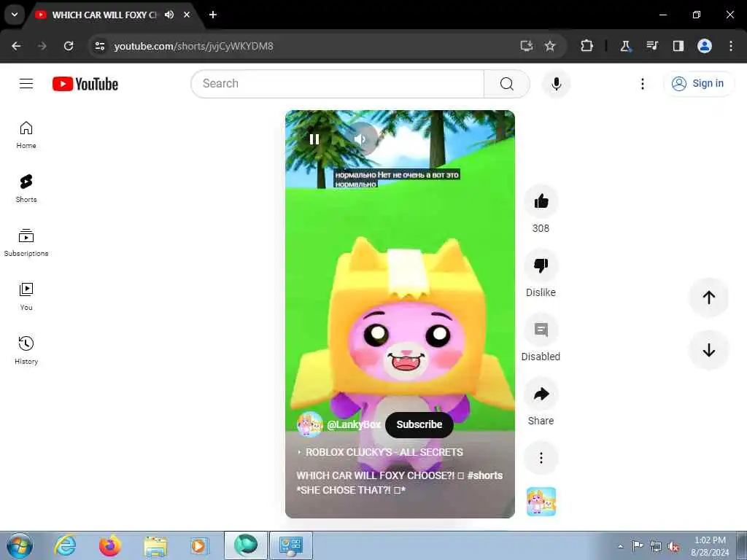
Task: Launch Internet Explorer from taskbar
Action: pos(65,545)
